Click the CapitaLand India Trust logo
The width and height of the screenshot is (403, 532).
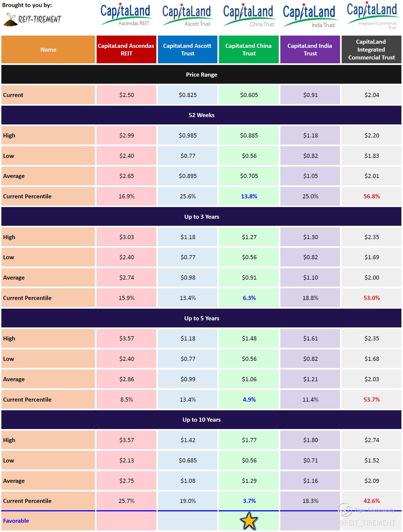310,16
